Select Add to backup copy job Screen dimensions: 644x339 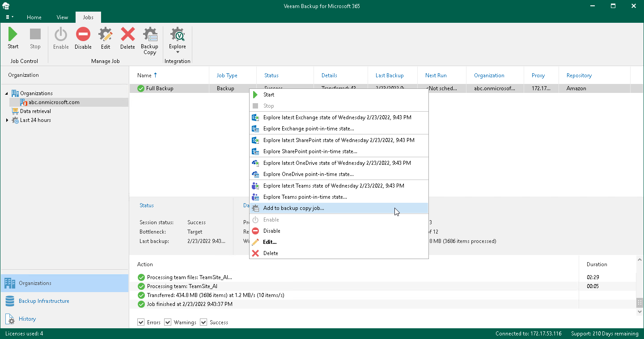339,208
